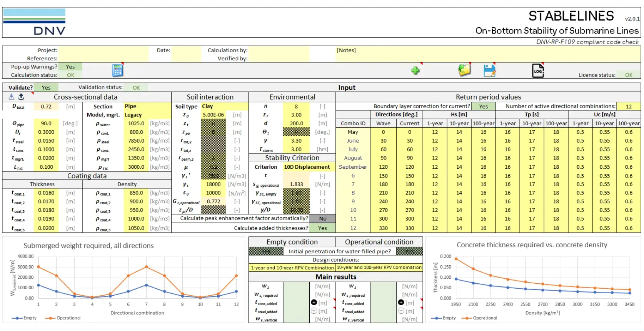Click the Combo ID cell September
The height and width of the screenshot is (331, 644).
[x=353, y=167]
